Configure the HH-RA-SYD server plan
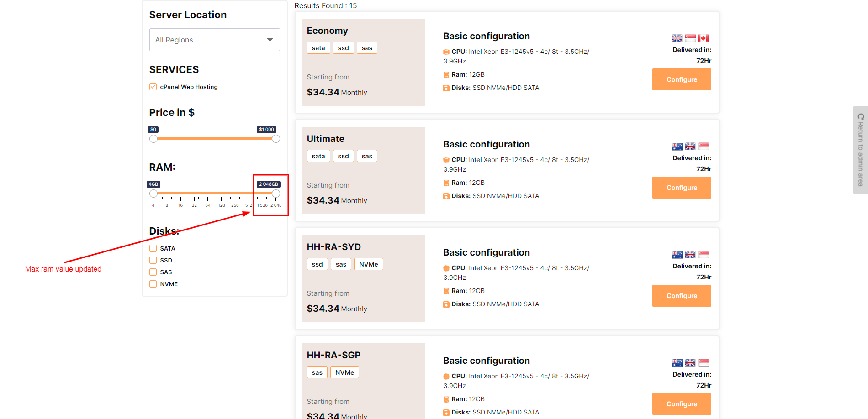868x419 pixels. click(x=681, y=296)
